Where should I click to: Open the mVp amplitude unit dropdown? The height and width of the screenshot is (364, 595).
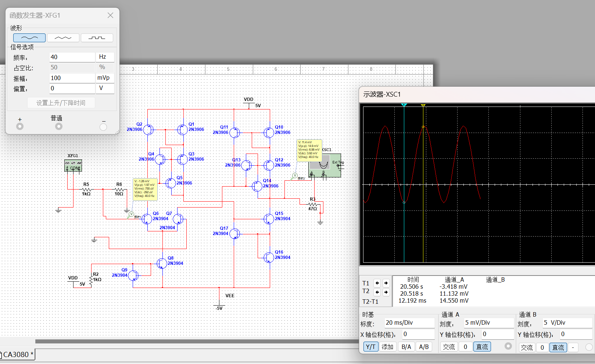[105, 78]
